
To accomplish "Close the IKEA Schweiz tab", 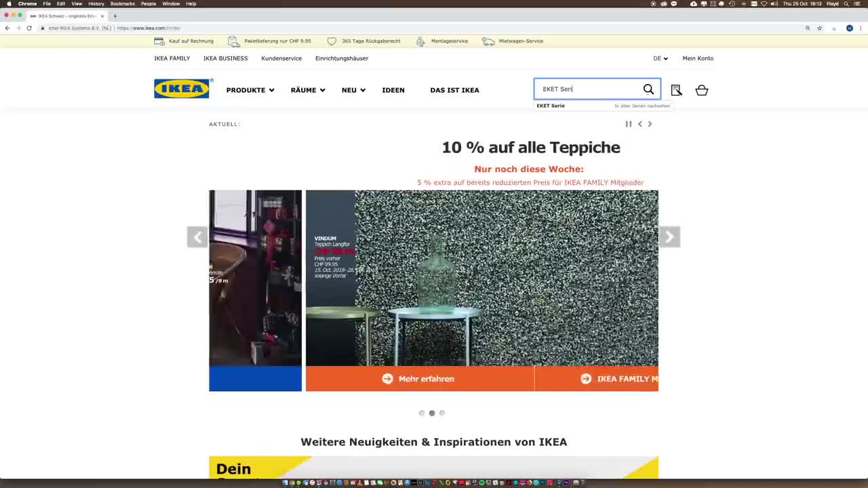I will click(x=102, y=16).
